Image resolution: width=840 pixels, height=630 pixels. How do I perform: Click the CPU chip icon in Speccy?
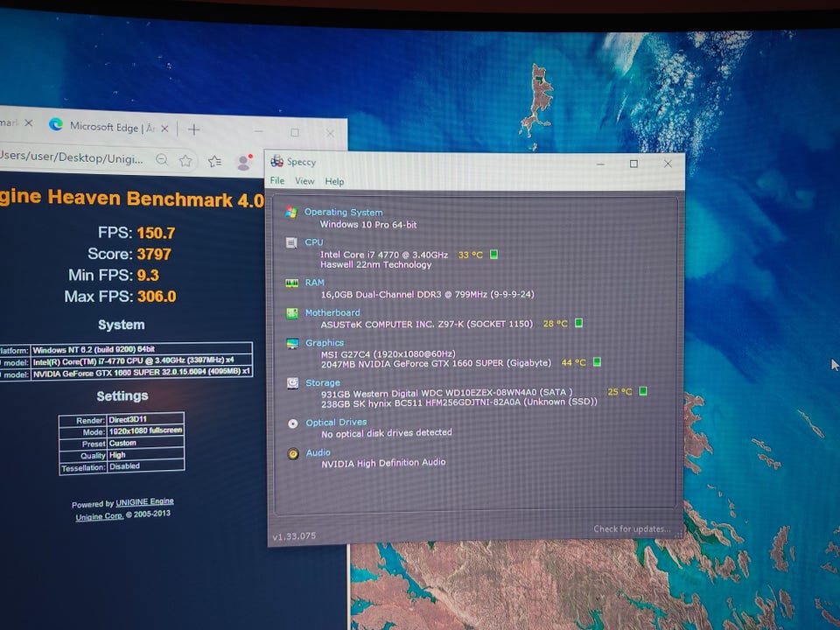pos(291,243)
